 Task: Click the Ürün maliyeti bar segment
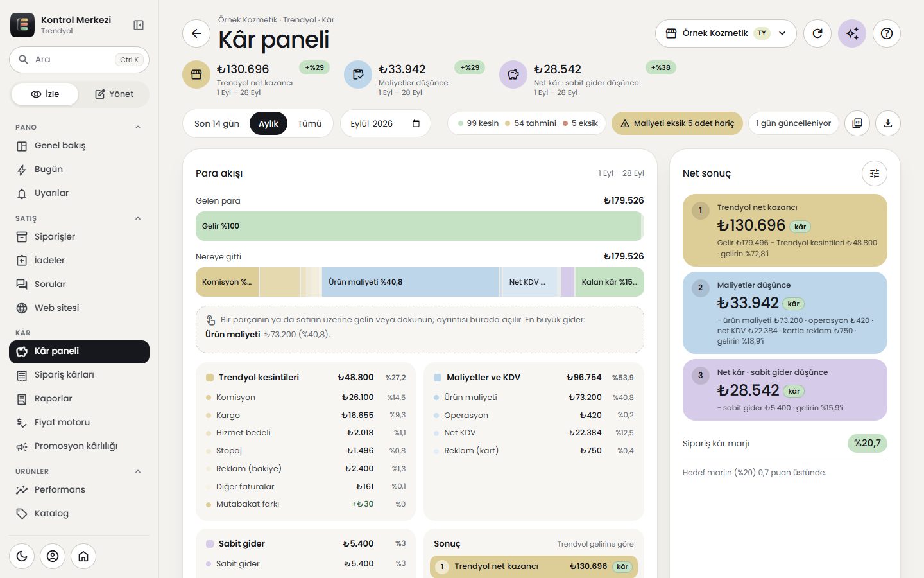(410, 282)
